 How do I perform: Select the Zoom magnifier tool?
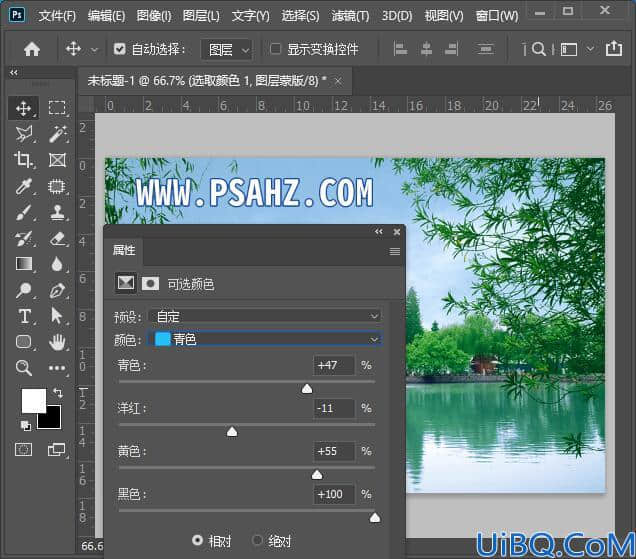point(24,368)
